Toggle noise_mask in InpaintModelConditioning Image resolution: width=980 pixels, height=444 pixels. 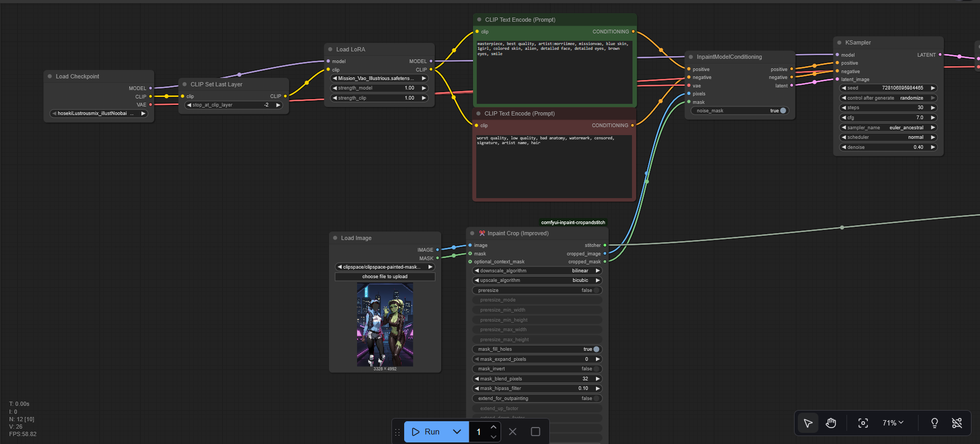[783, 111]
